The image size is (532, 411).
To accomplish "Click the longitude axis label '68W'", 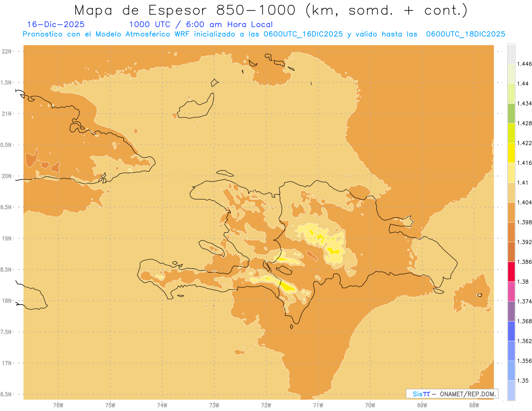I will [474, 405].
